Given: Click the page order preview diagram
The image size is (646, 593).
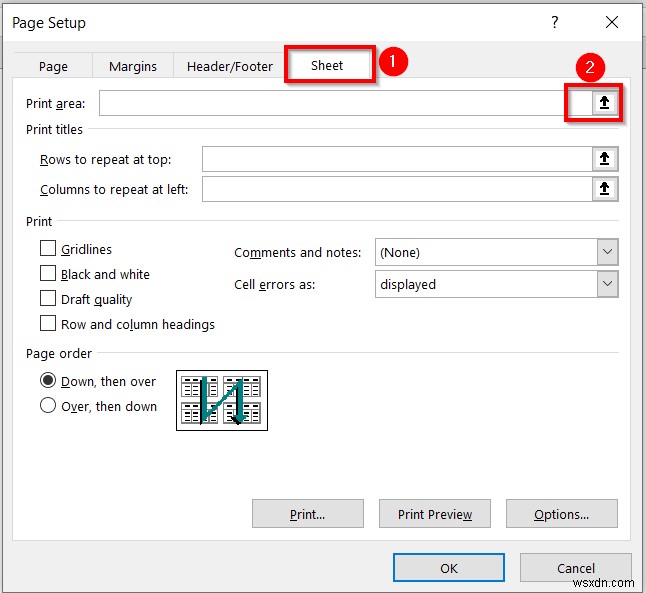Looking at the screenshot, I should coord(222,400).
